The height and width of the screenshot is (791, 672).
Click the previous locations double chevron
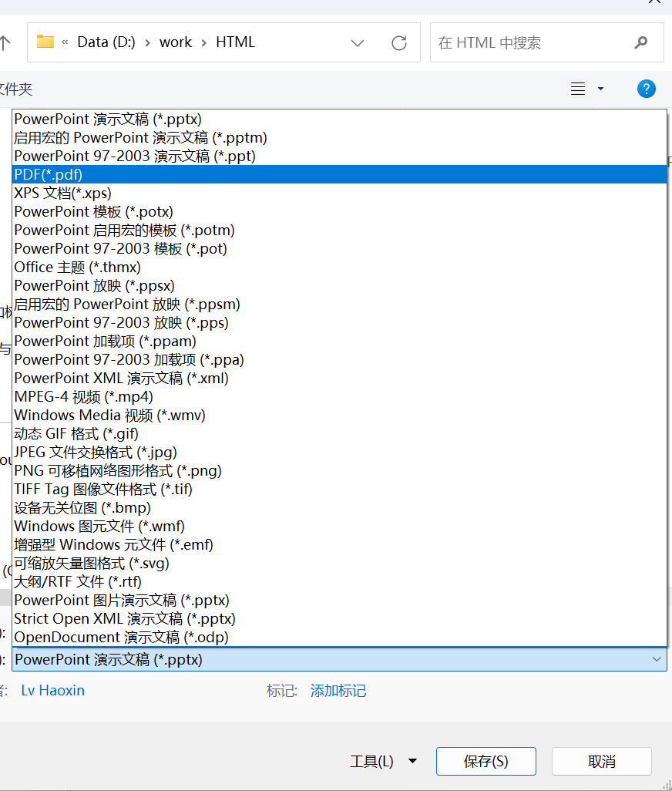pyautogui.click(x=65, y=42)
